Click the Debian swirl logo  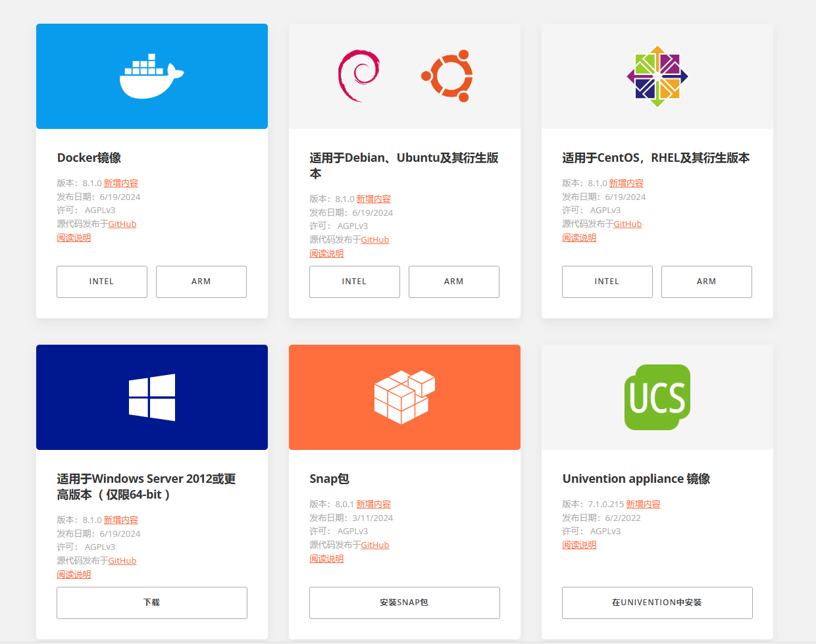click(359, 76)
